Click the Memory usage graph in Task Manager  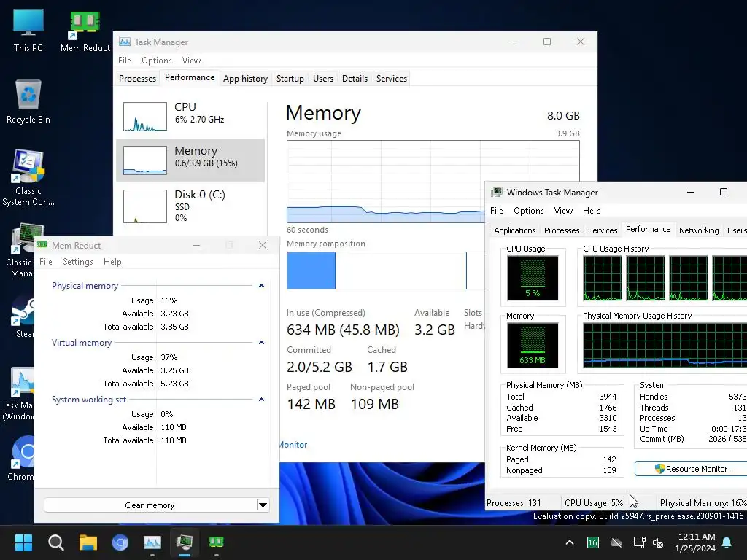tap(386, 182)
